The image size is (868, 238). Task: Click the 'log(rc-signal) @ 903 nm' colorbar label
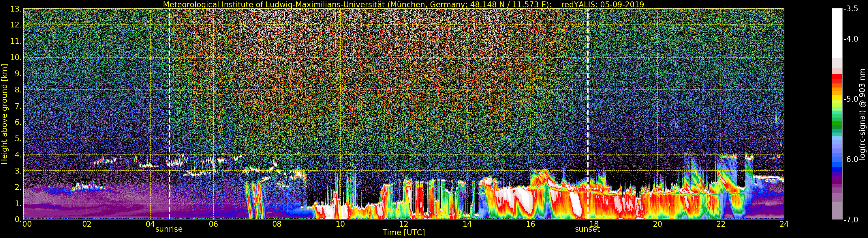tap(862, 114)
